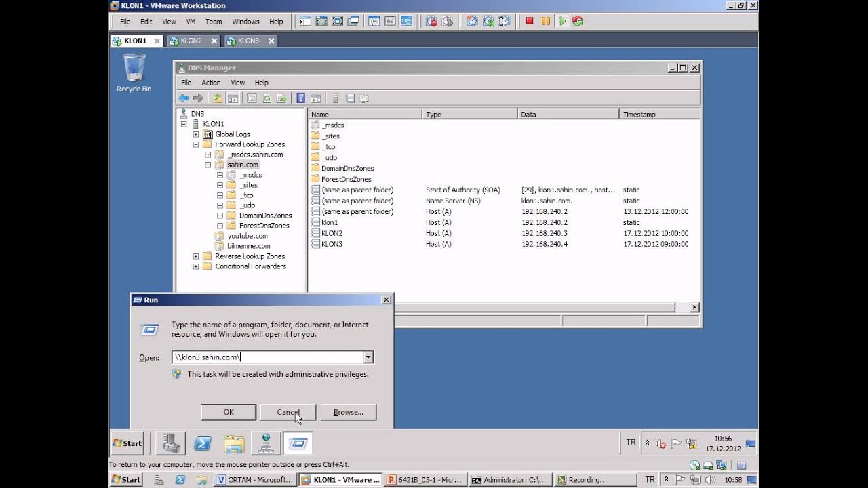
Task: Open the VM menu in VMware Workstation
Action: (191, 22)
